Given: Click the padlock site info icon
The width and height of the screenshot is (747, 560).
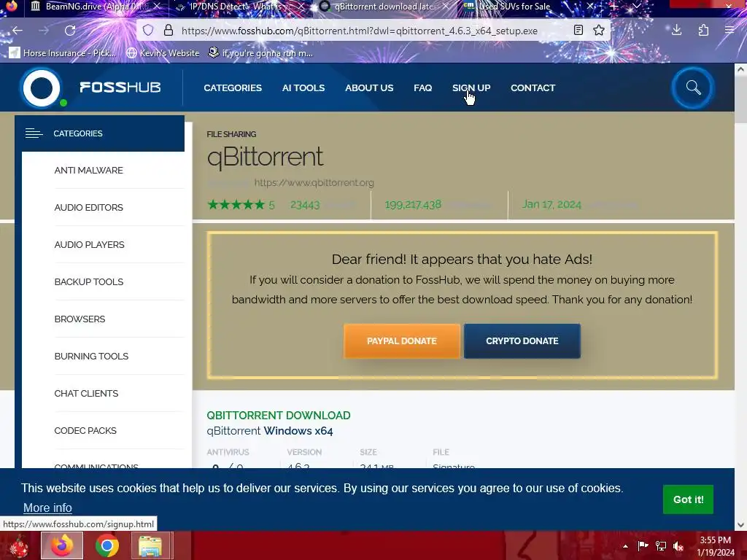Looking at the screenshot, I should click(169, 31).
